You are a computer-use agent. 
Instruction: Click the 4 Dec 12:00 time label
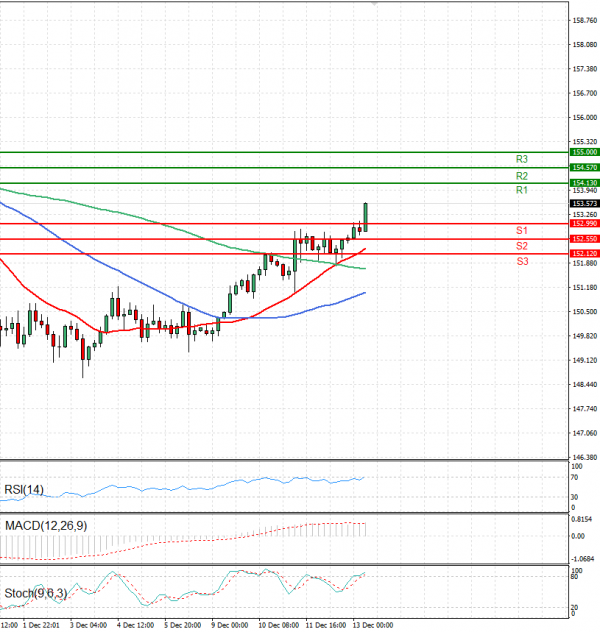[x=135, y=625]
